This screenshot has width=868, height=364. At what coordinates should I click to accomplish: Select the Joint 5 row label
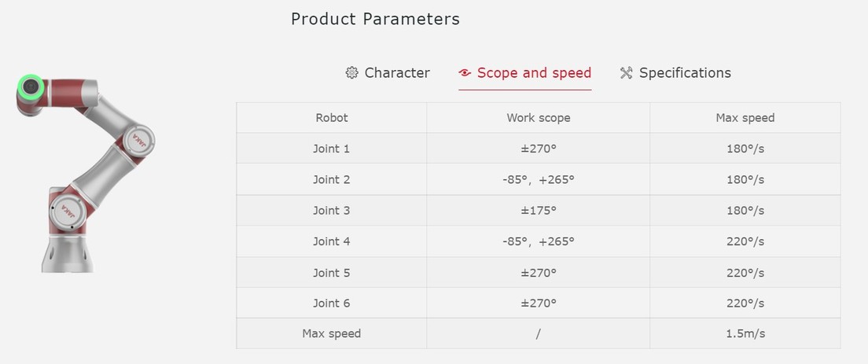(x=332, y=272)
